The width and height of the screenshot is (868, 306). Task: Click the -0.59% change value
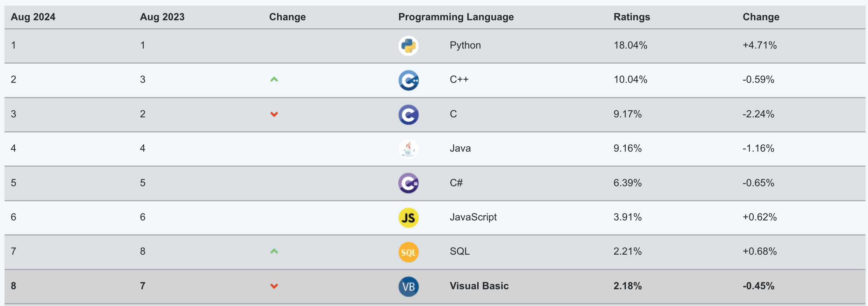(759, 79)
